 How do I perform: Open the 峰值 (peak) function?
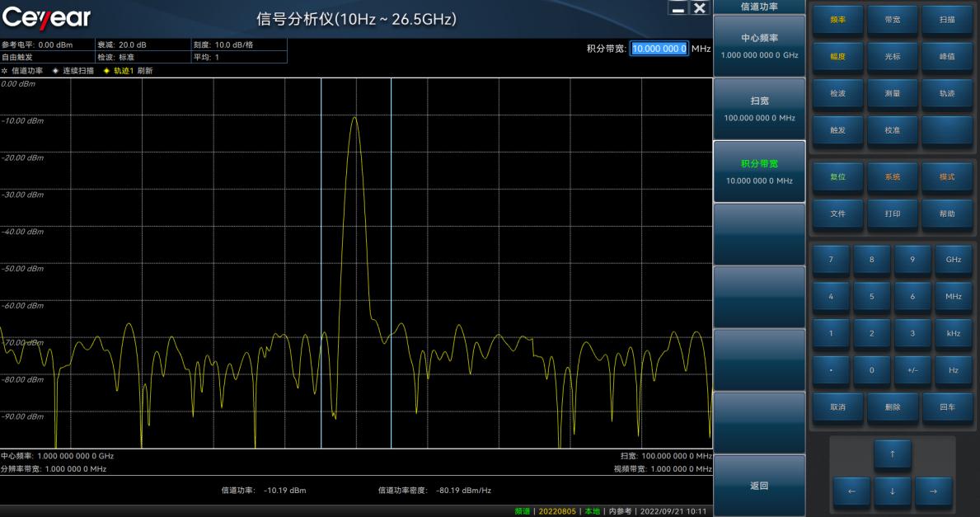click(947, 56)
